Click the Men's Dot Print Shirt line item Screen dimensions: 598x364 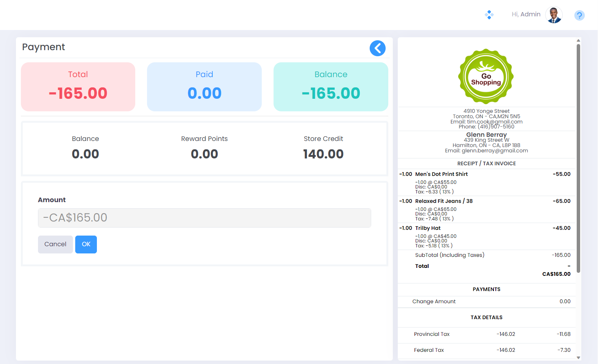click(x=441, y=174)
